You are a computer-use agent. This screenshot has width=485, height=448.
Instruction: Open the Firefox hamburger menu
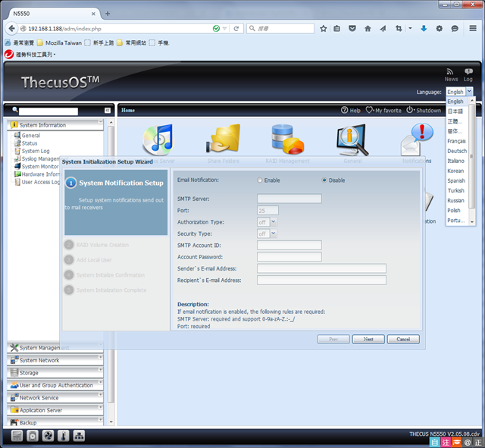[473, 29]
